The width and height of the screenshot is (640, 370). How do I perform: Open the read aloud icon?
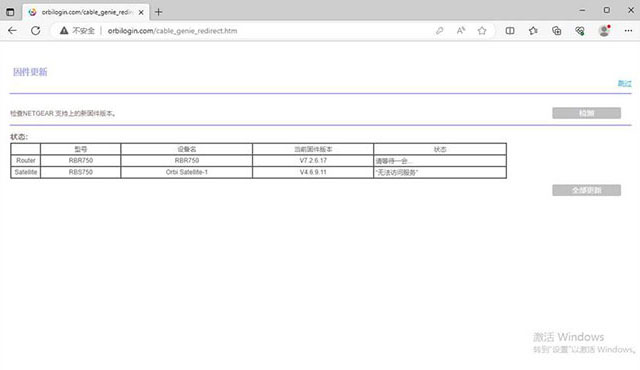[461, 31]
